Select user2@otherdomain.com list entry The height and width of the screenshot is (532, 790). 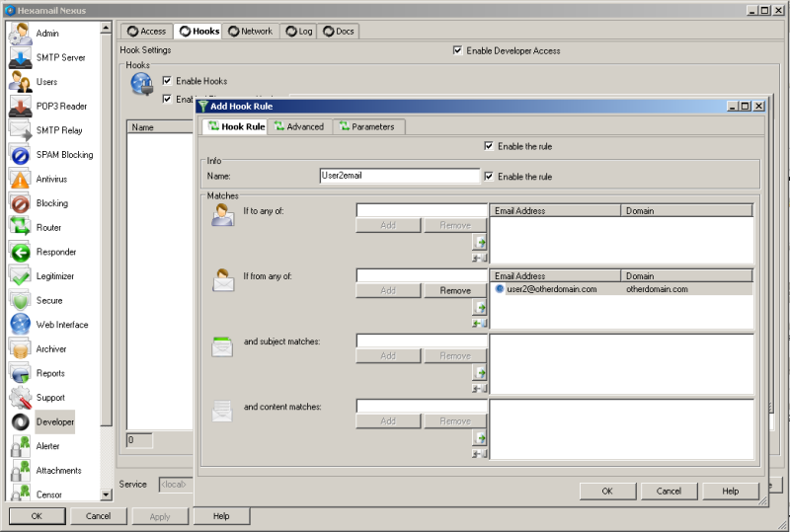(x=546, y=289)
